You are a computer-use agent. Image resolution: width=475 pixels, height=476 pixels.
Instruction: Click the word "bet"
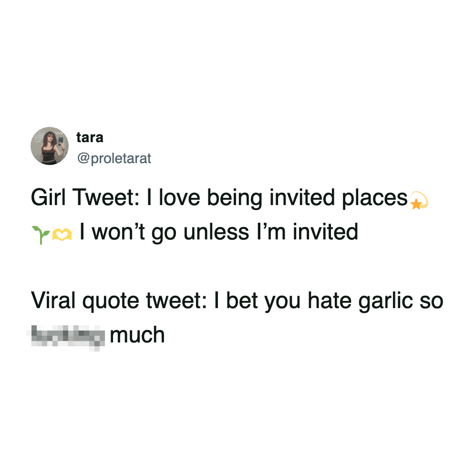[242, 301]
